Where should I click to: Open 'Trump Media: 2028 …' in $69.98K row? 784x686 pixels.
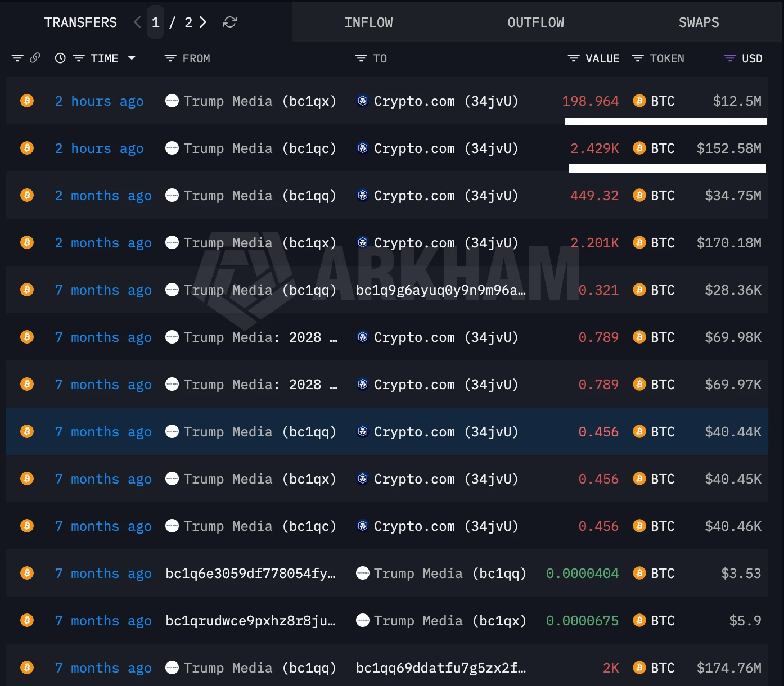(260, 337)
